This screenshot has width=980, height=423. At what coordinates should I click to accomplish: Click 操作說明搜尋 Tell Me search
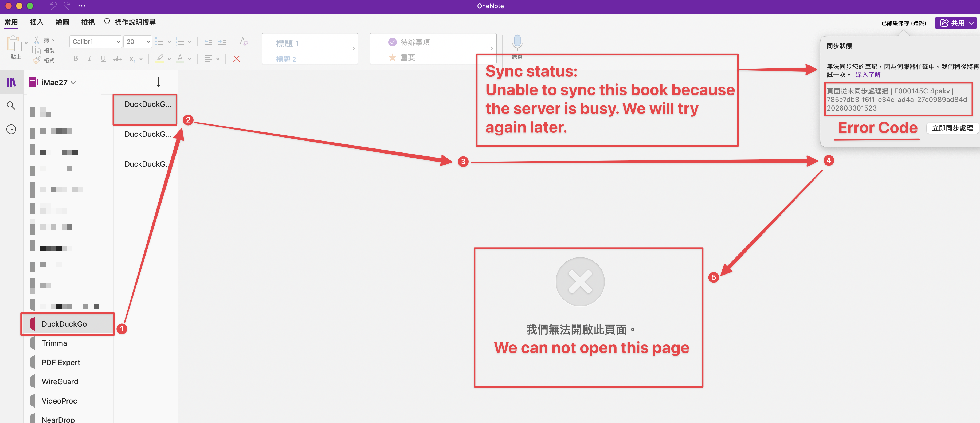pyautogui.click(x=135, y=22)
